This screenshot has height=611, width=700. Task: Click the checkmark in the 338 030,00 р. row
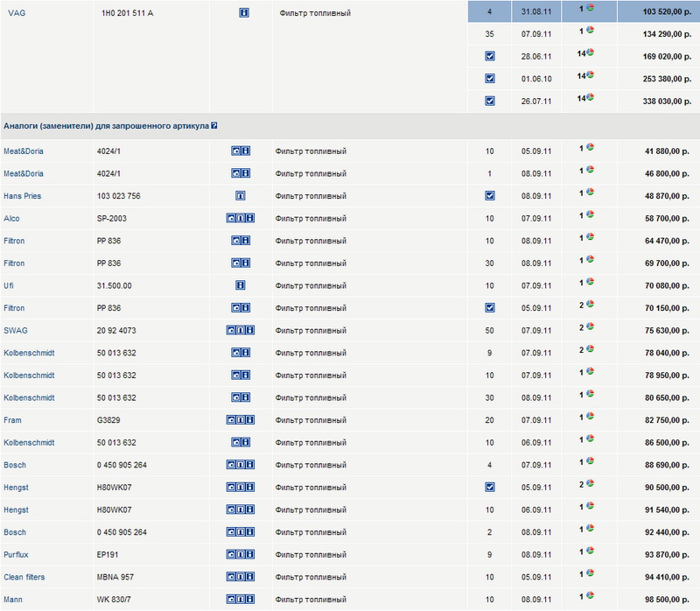pyautogui.click(x=490, y=101)
